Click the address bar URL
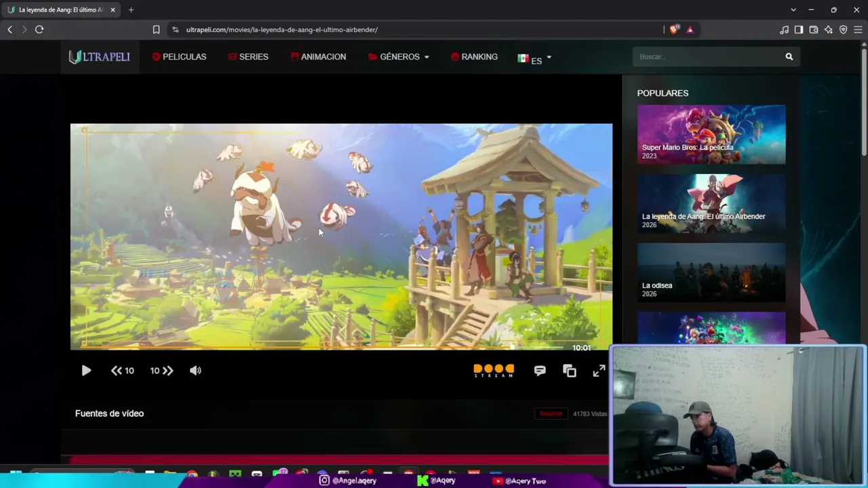Viewport: 868px width, 488px height. coord(282,30)
